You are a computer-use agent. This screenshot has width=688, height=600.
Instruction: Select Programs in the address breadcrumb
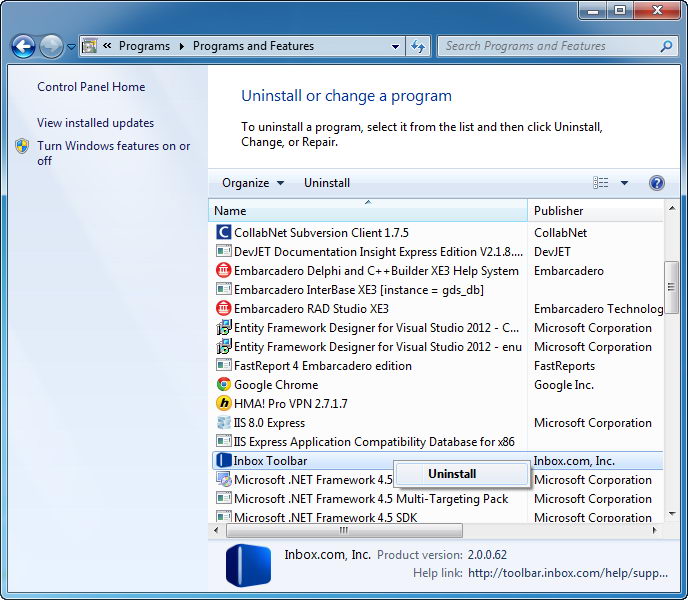(144, 46)
